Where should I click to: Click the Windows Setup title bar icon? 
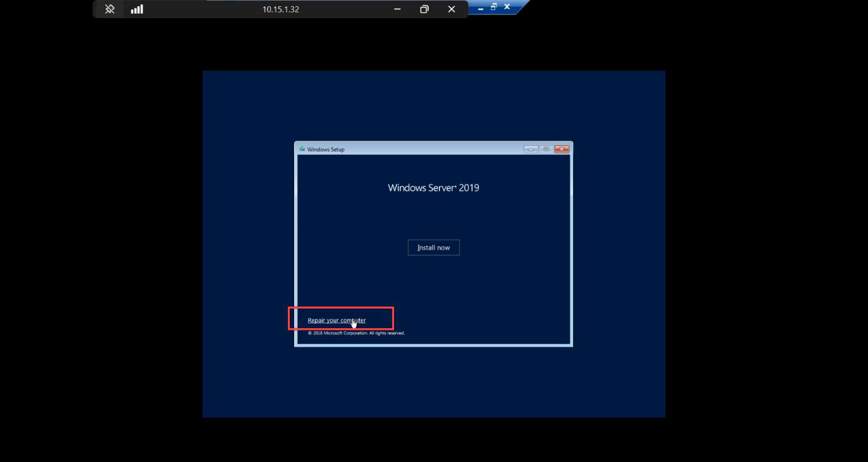coord(302,149)
